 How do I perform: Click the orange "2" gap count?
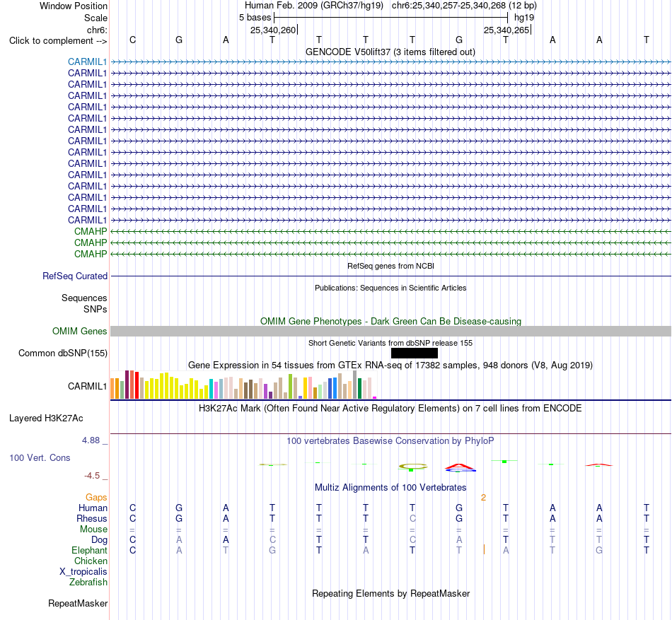click(483, 497)
